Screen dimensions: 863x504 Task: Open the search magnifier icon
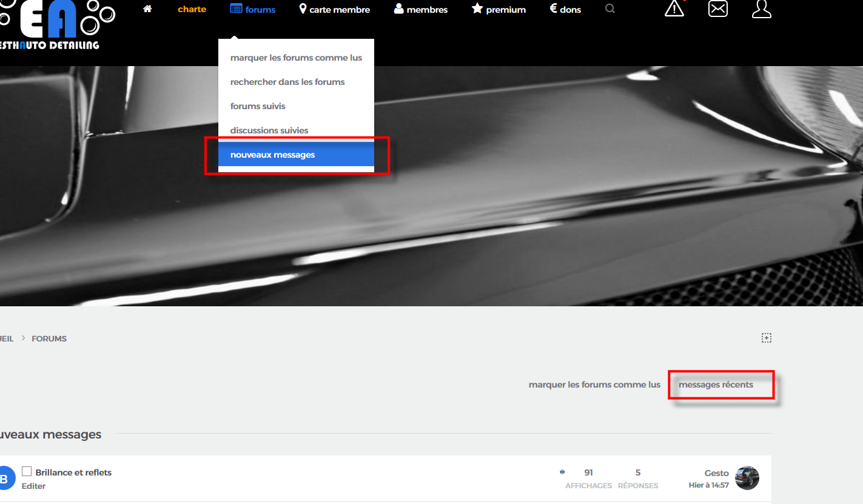[610, 9]
